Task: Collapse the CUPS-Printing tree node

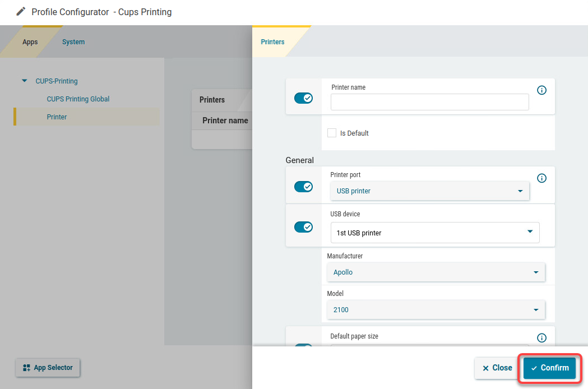Action: click(24, 81)
